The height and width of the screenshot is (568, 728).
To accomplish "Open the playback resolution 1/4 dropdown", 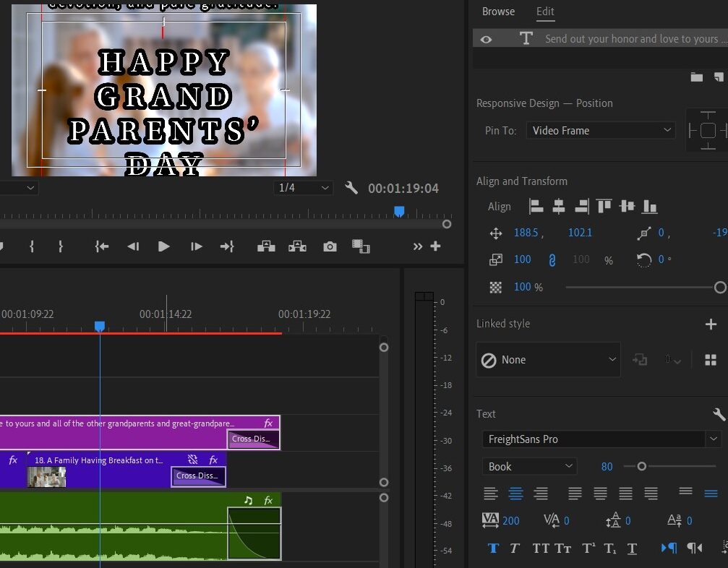I will pos(303,188).
